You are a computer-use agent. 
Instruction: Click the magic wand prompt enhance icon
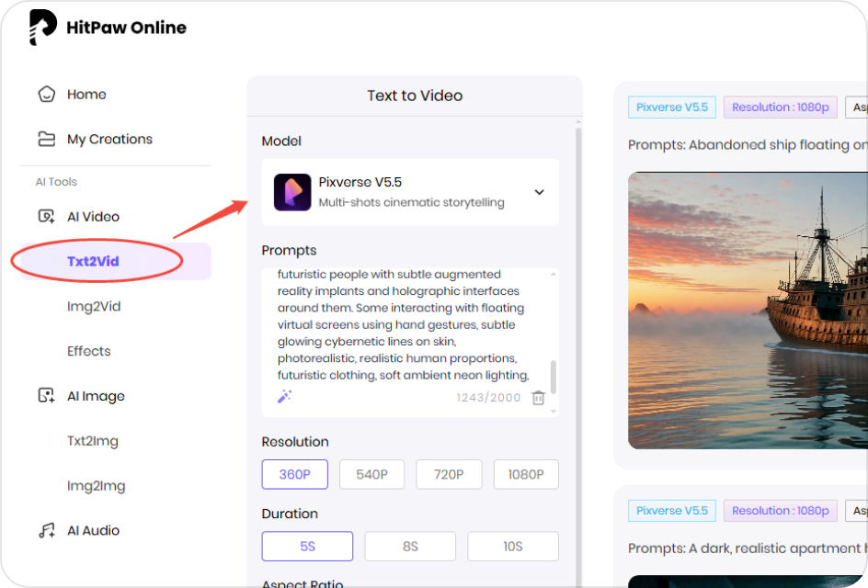(x=283, y=395)
